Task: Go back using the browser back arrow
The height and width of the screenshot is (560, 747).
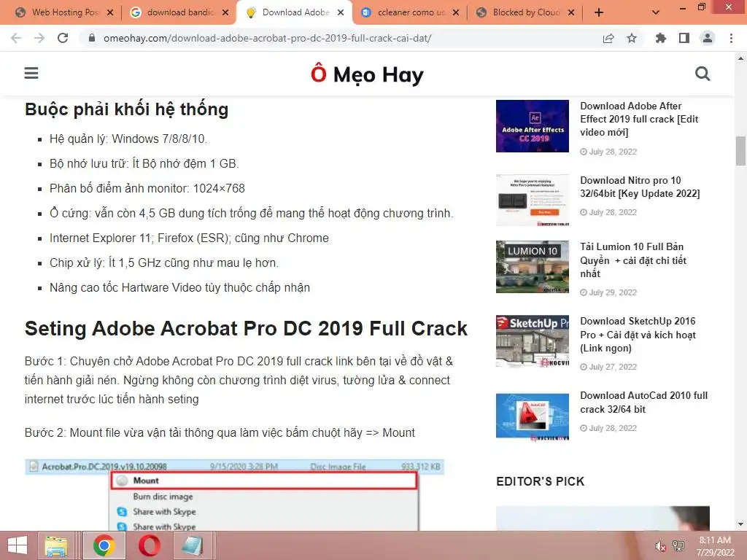Action: pyautogui.click(x=16, y=38)
